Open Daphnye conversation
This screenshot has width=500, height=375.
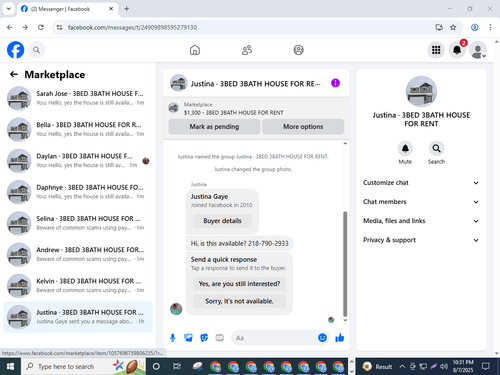coord(78,192)
